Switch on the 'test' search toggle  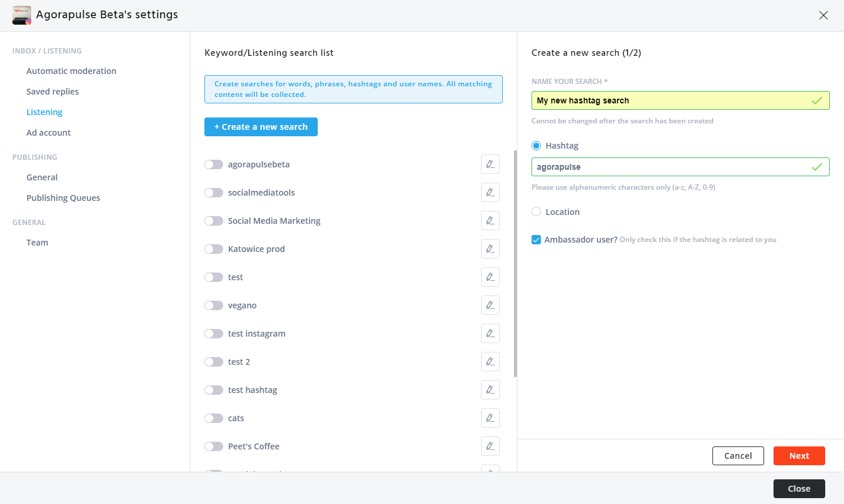(x=214, y=277)
